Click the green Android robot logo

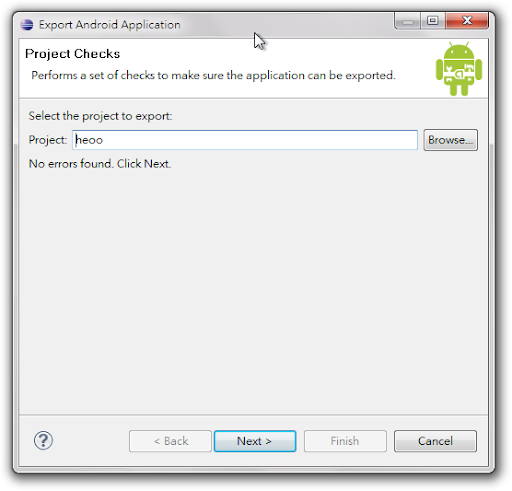(459, 69)
